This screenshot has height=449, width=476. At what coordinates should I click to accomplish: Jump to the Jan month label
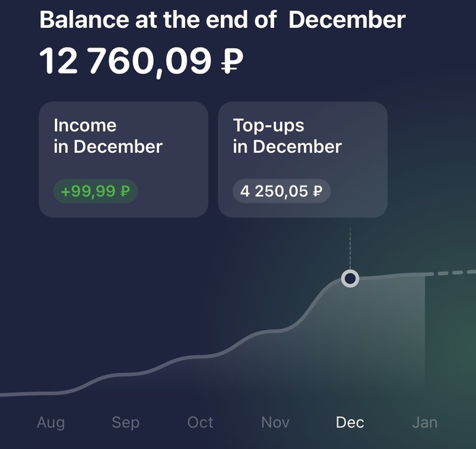click(425, 423)
